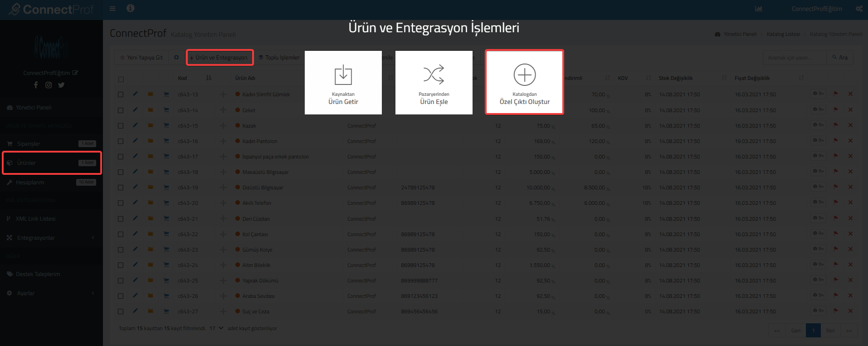Open Hesaplarım in sidebar
This screenshot has height=346, width=868.
[51, 182]
